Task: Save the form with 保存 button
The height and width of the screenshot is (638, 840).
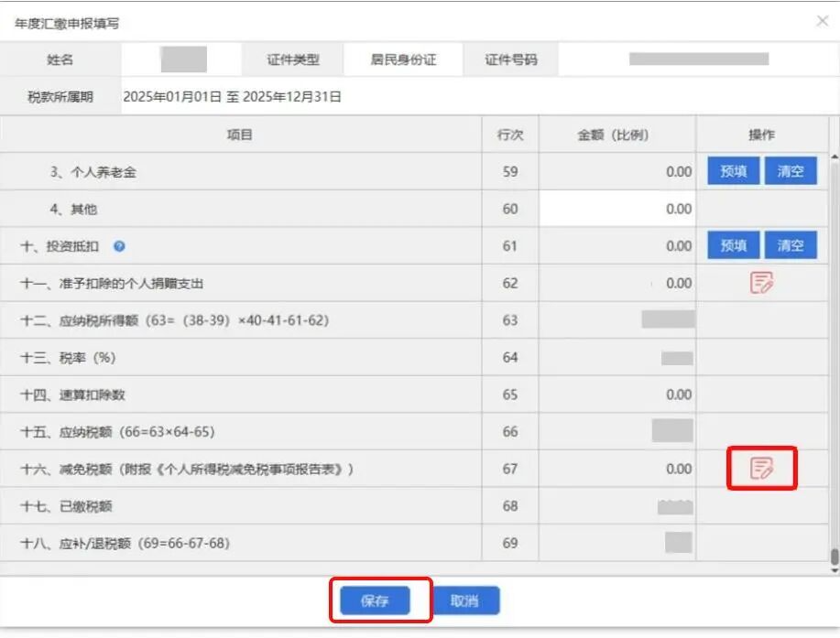Action: click(376, 600)
